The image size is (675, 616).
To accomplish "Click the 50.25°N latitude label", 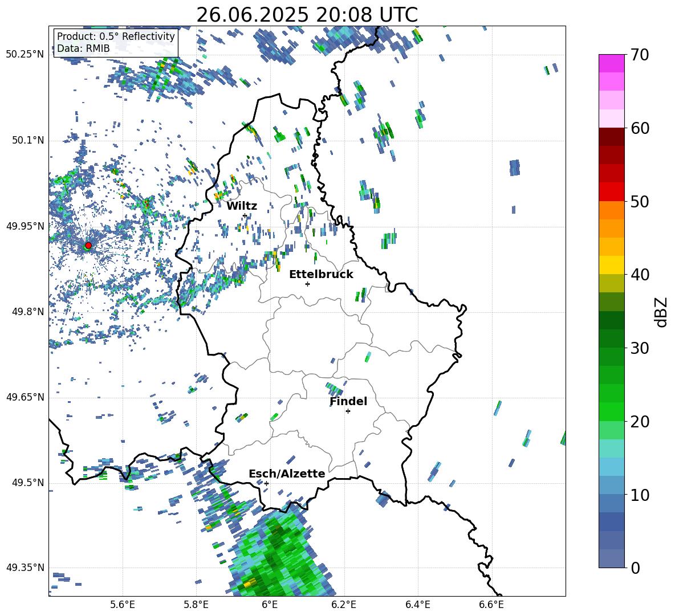I will (x=25, y=55).
